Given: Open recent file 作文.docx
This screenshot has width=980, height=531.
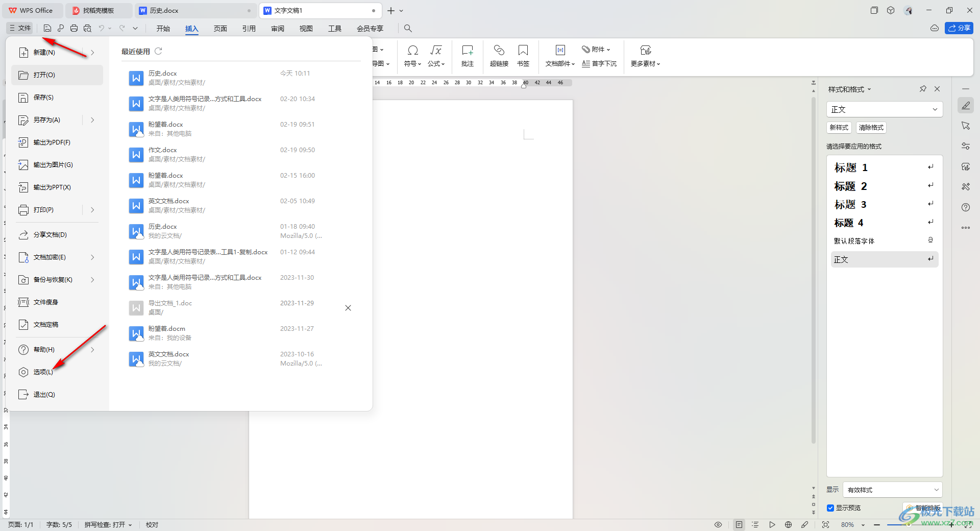Looking at the screenshot, I should pos(241,155).
